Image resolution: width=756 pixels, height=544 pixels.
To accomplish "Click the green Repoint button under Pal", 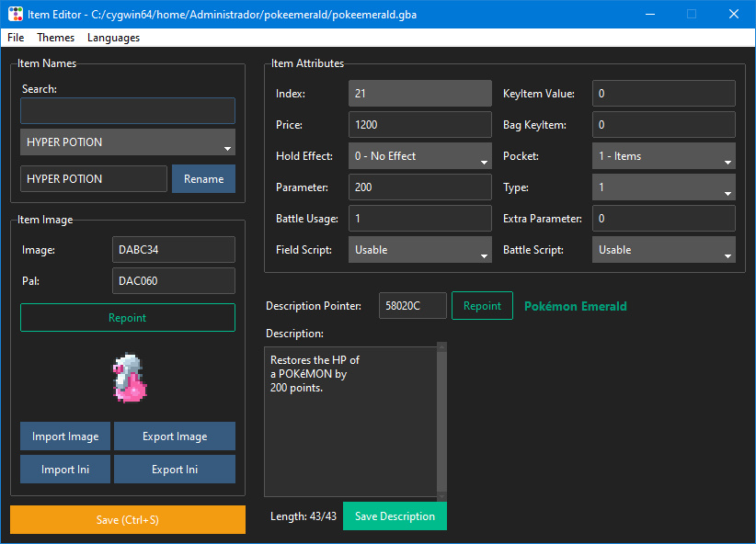I will 128,318.
